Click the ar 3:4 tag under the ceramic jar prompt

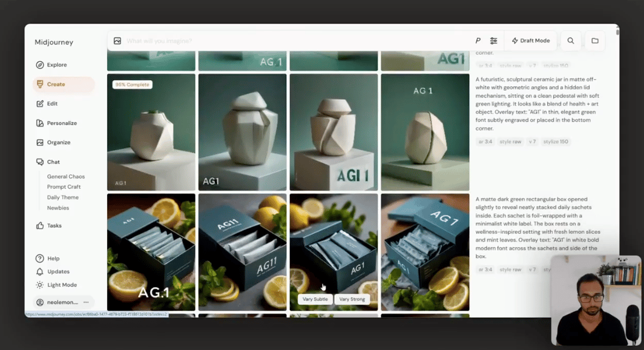(x=485, y=142)
